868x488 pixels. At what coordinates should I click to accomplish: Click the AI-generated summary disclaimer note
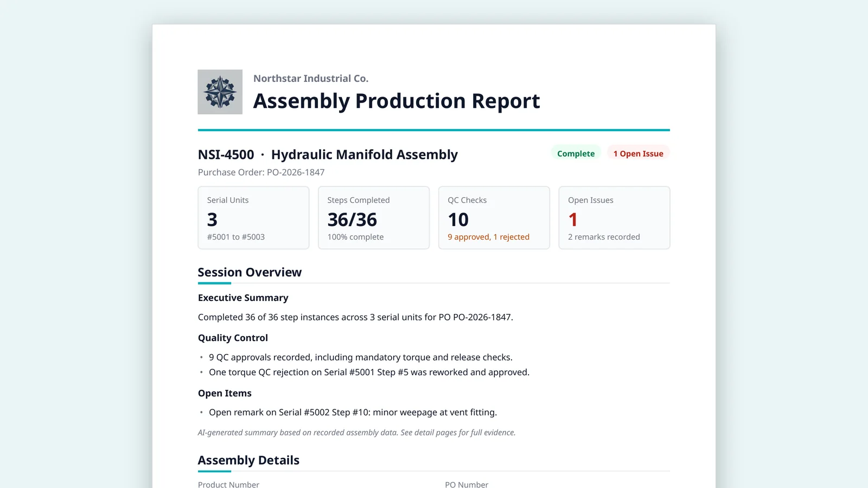356,433
